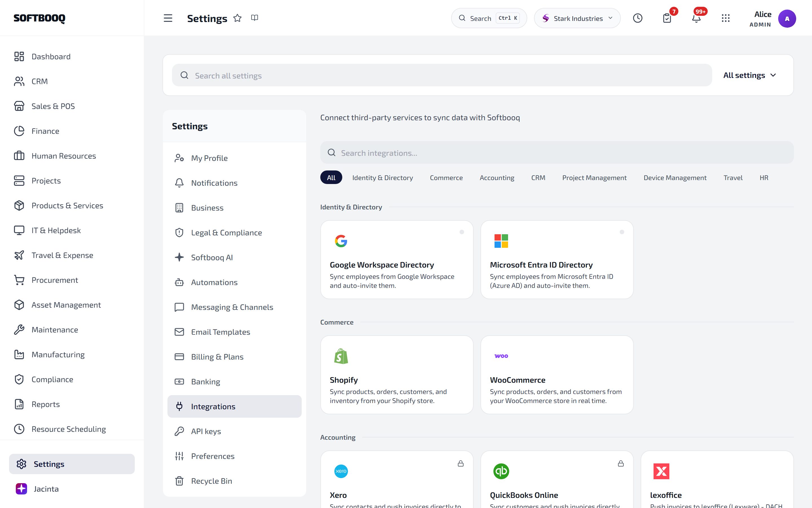Filter integrations by HR
Screen dimensions: 812x508
(x=764, y=178)
